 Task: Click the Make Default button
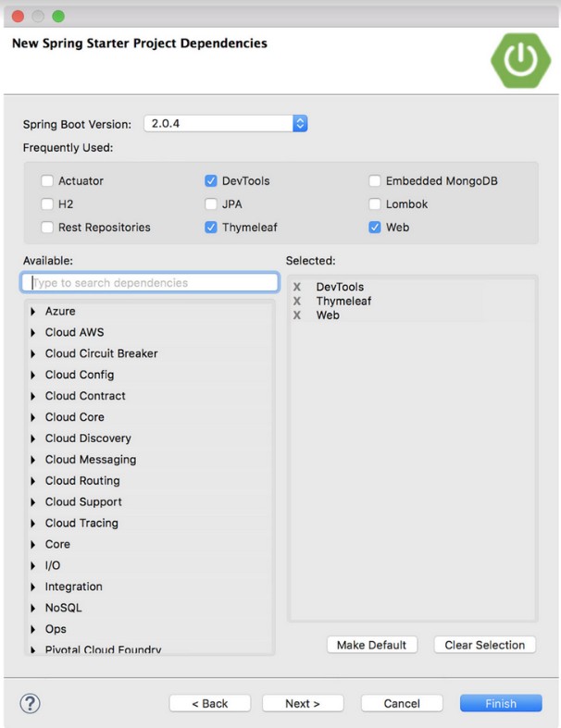(371, 645)
